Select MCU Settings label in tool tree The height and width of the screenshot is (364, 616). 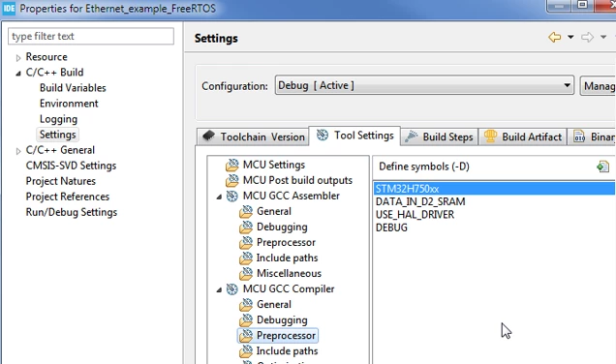pyautogui.click(x=274, y=165)
